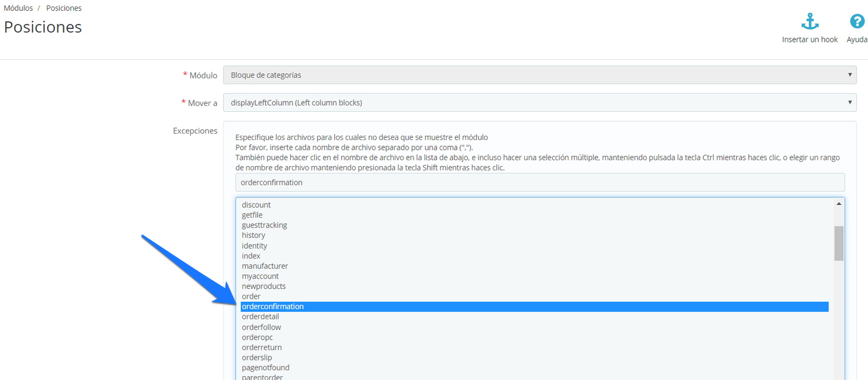Viewport: 868px width, 380px height.
Task: Select the highlighted orderconfirmation entry
Action: [273, 307]
